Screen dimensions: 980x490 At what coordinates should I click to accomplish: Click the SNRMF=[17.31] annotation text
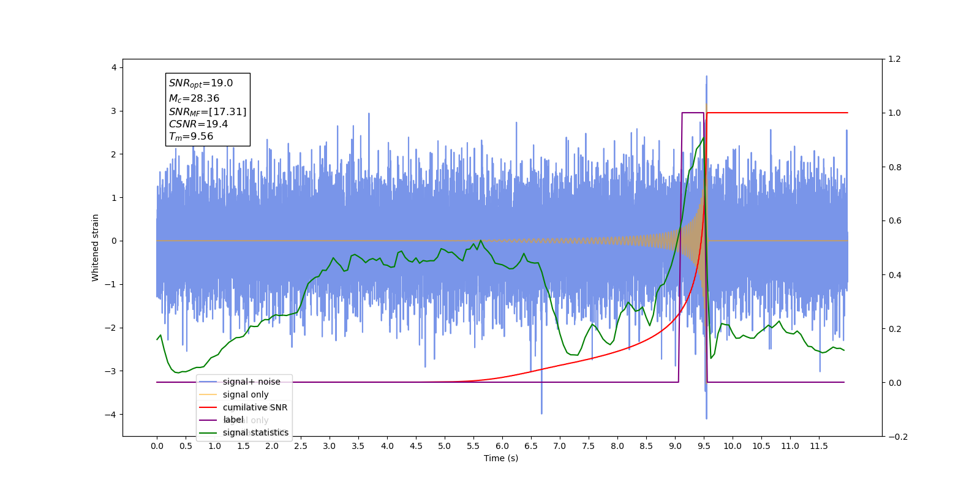pos(208,111)
